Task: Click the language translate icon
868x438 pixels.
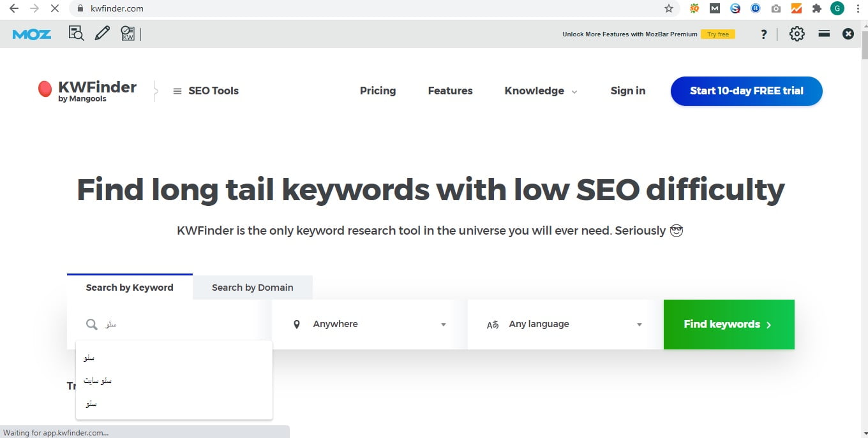Action: point(493,325)
